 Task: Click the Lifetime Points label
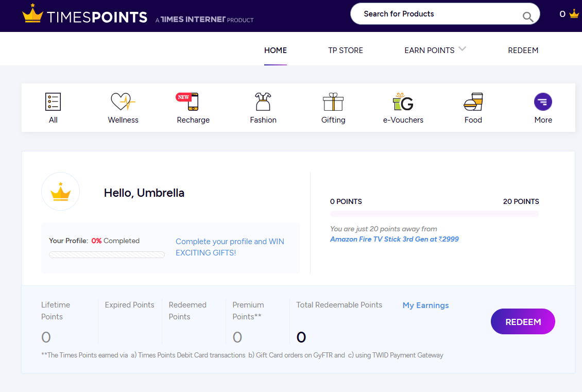pyautogui.click(x=56, y=311)
